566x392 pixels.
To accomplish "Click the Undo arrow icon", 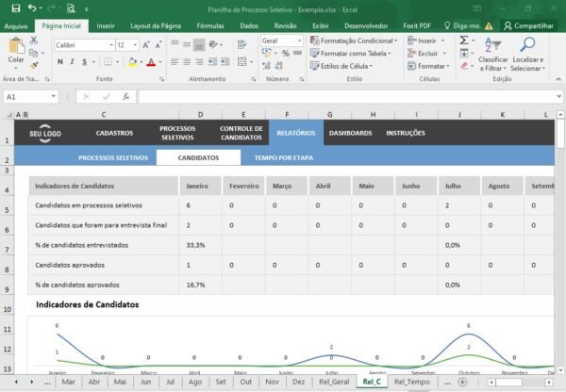I will coord(32,8).
